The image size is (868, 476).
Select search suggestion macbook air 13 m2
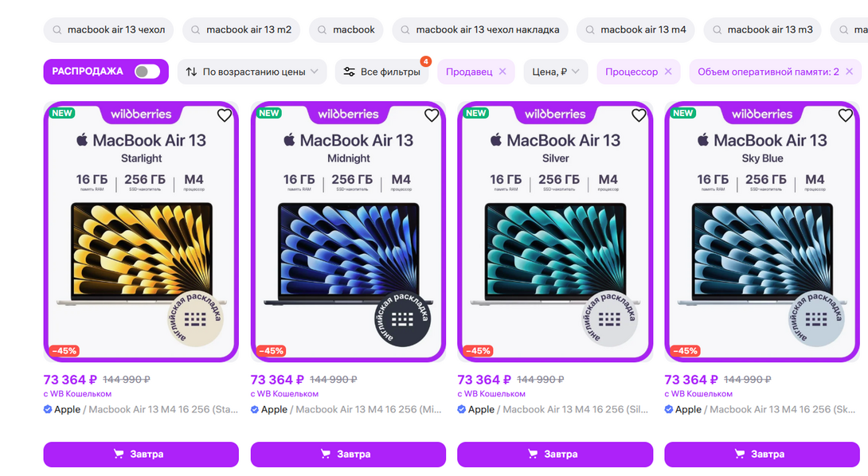(x=240, y=30)
